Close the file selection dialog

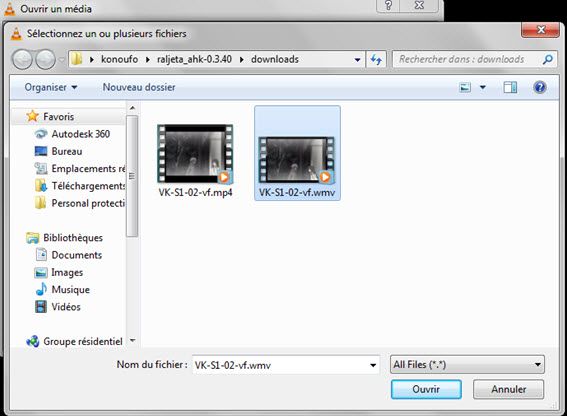click(x=541, y=30)
